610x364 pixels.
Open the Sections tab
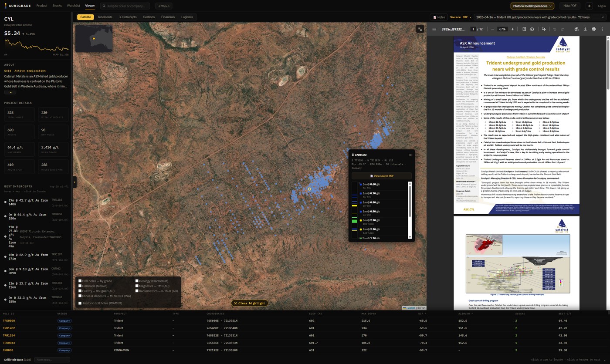pos(149,17)
